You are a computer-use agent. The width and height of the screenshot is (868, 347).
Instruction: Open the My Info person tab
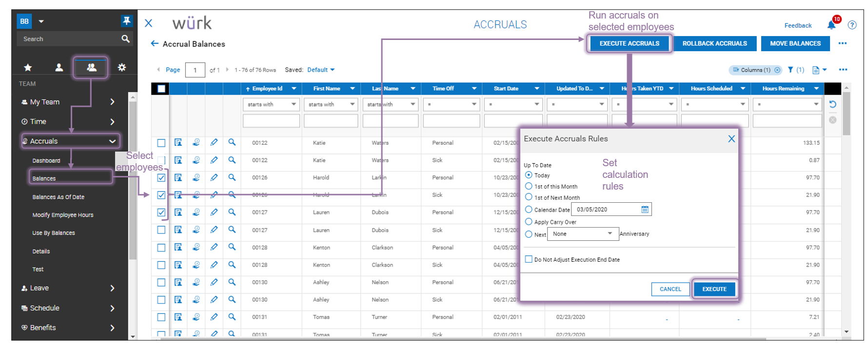click(x=59, y=67)
